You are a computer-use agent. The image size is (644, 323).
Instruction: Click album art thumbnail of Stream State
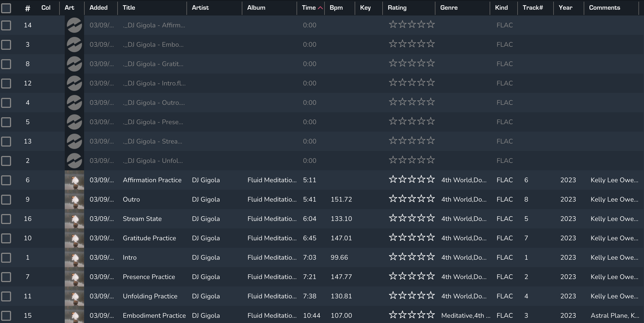click(x=74, y=219)
